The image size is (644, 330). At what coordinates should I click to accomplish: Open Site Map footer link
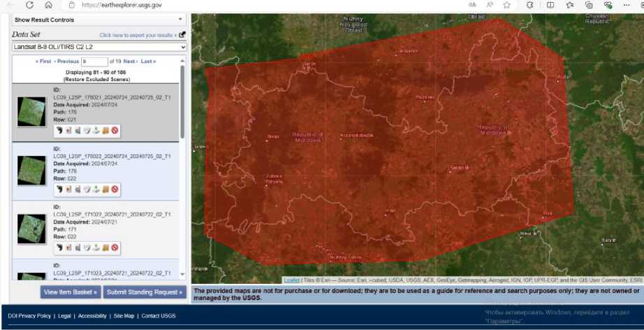coord(124,316)
